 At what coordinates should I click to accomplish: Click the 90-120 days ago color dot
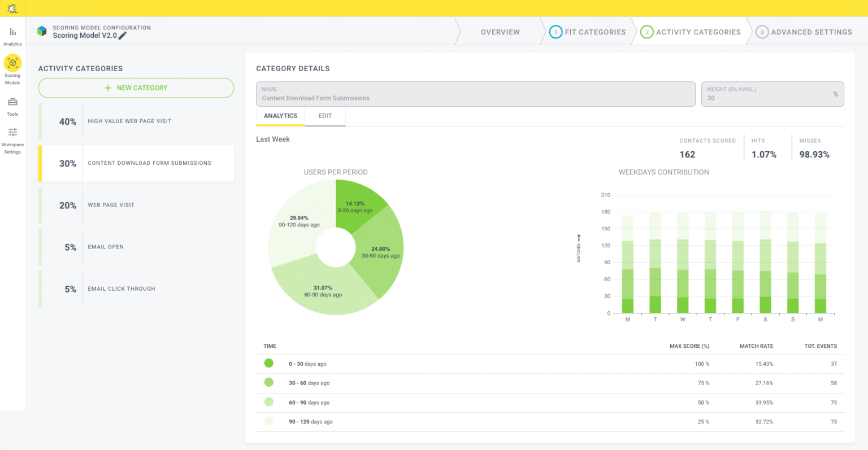(x=268, y=421)
